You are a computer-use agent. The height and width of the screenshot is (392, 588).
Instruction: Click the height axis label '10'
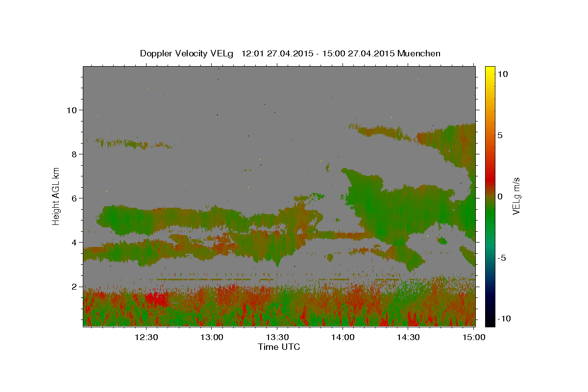click(x=71, y=110)
